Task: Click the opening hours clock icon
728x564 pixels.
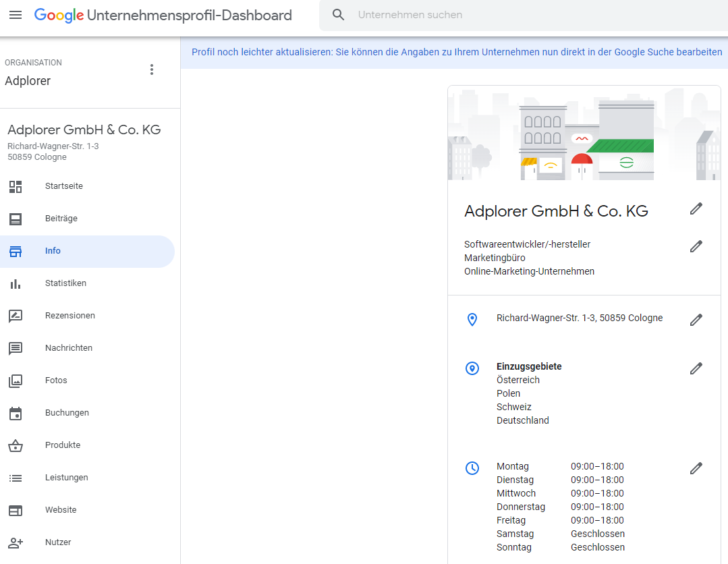Action: 472,468
